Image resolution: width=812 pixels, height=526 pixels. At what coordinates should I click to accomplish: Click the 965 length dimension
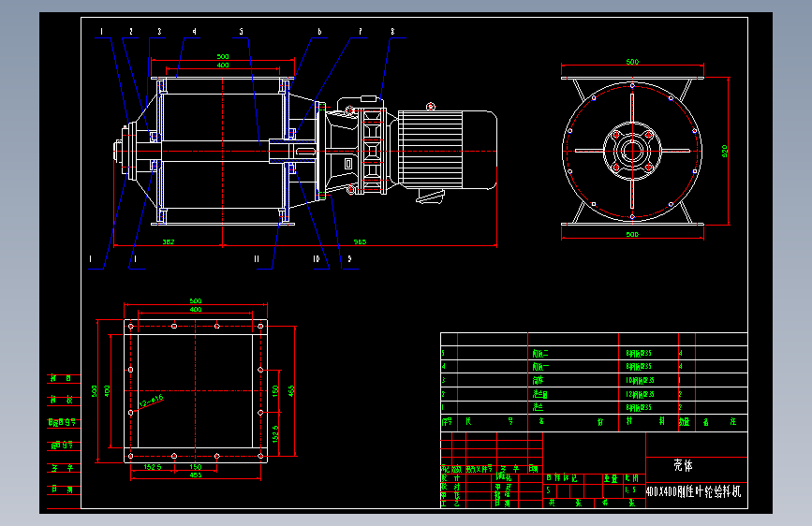click(360, 241)
